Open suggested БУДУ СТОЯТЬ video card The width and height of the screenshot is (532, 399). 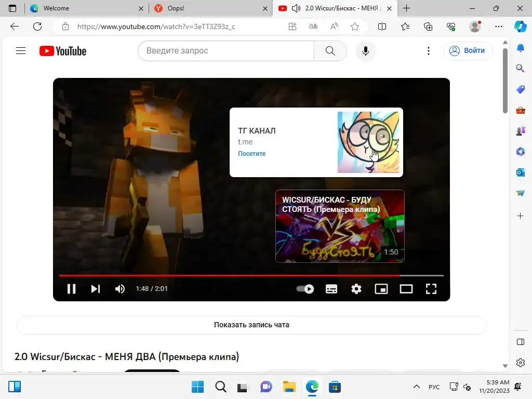[x=340, y=226]
